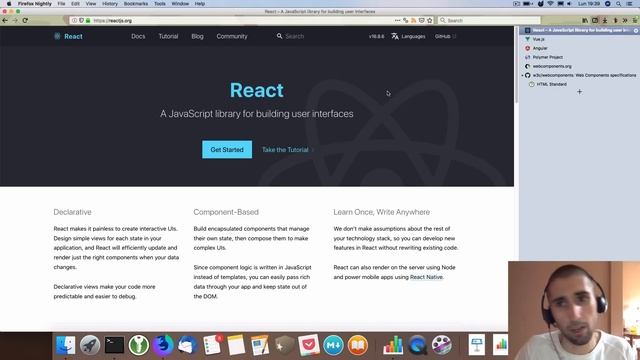
Task: Open Thunderbird mail from the Dock
Action: [187, 345]
